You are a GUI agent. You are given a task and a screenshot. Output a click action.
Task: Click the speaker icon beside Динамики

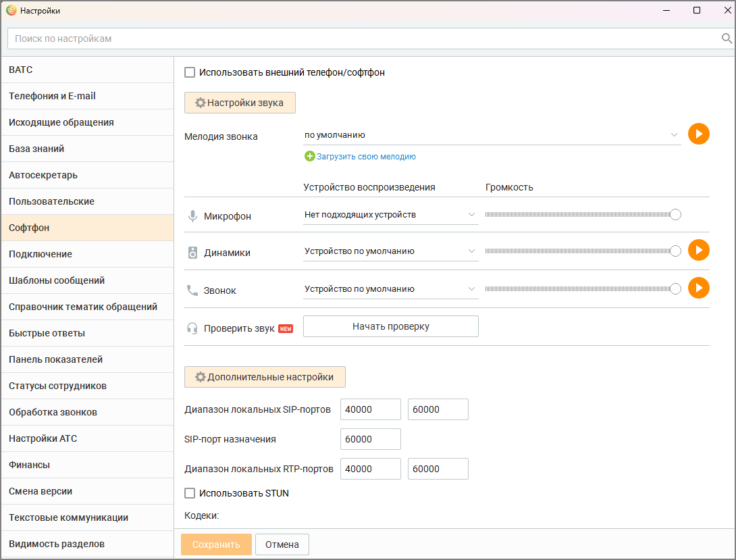point(192,253)
